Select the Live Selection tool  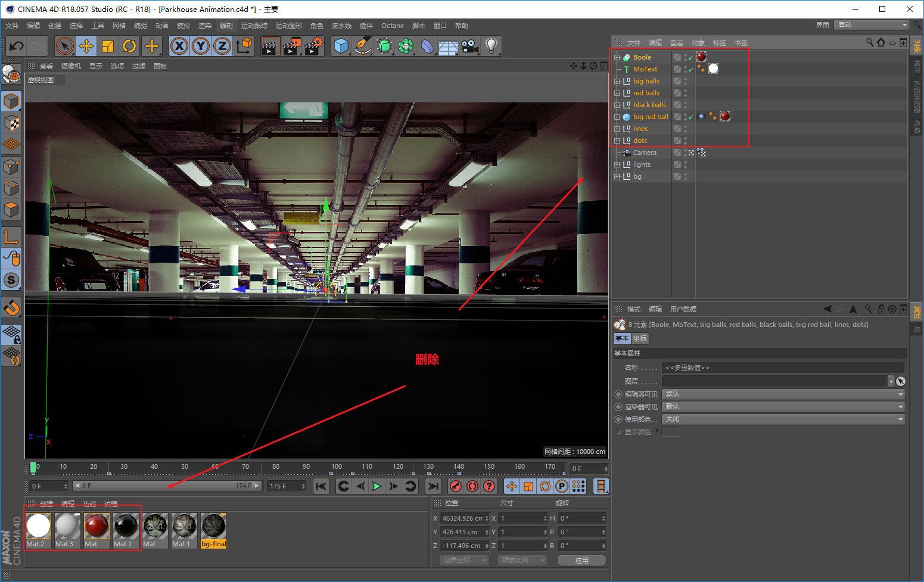pyautogui.click(x=65, y=46)
